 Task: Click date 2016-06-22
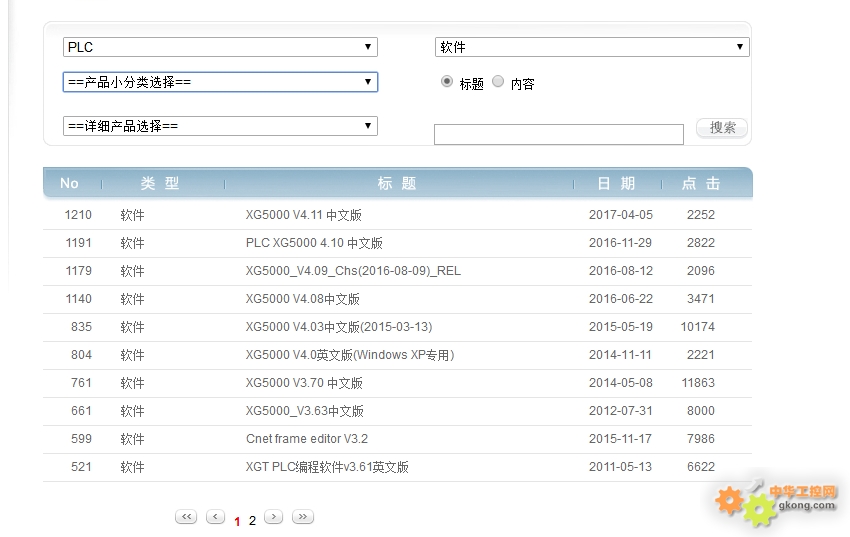click(621, 299)
